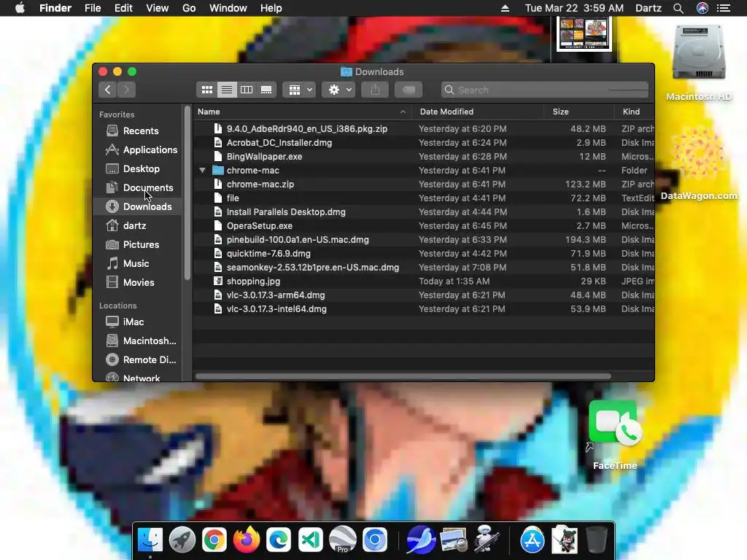
Task: Open Applications in the sidebar
Action: (137, 149)
